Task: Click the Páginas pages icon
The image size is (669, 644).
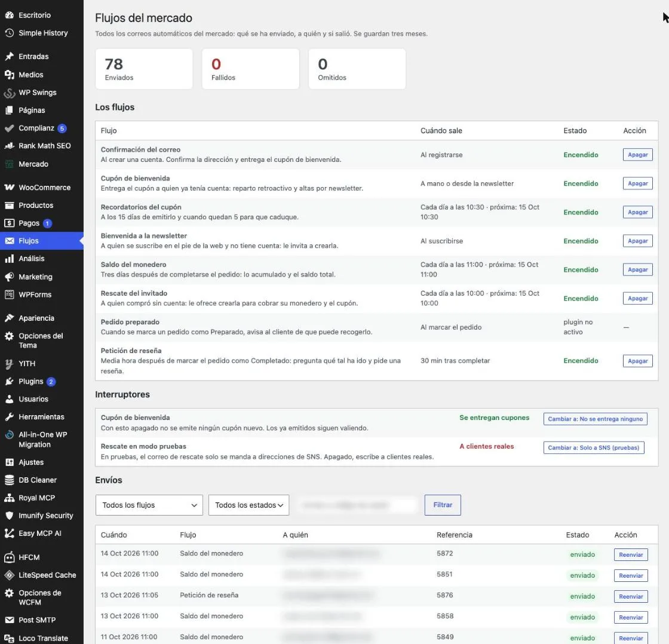Action: point(10,110)
